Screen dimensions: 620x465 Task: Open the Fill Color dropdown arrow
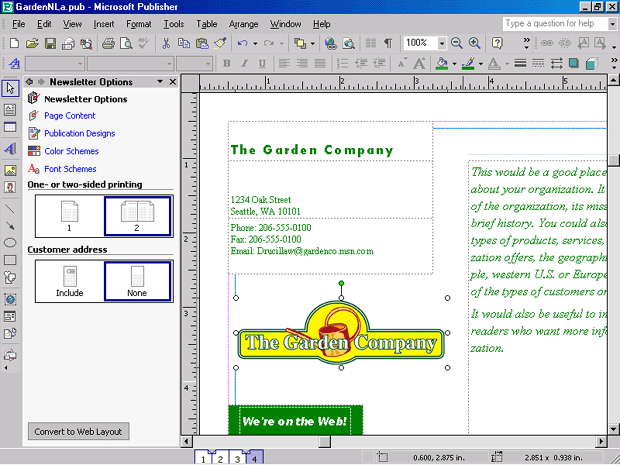coord(454,64)
